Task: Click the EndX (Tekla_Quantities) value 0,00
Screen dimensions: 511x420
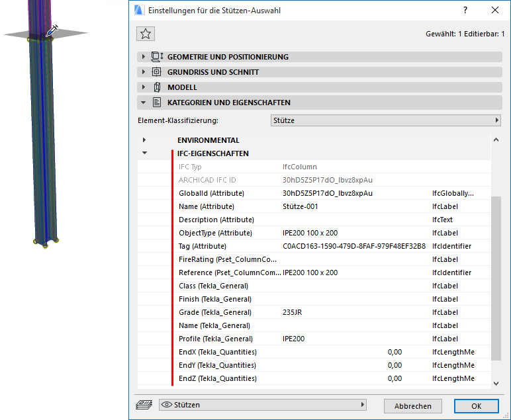Action: coord(395,352)
